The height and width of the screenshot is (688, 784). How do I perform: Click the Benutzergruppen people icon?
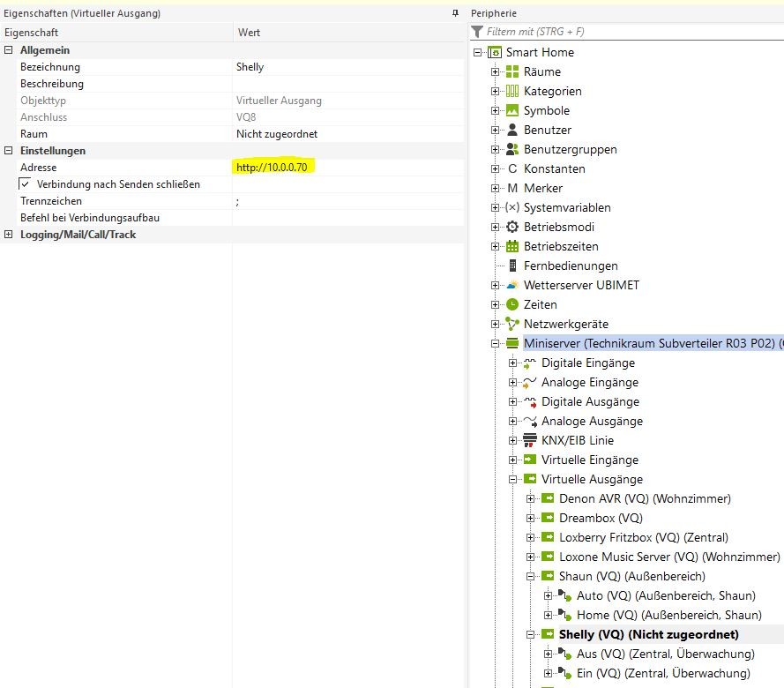click(512, 149)
